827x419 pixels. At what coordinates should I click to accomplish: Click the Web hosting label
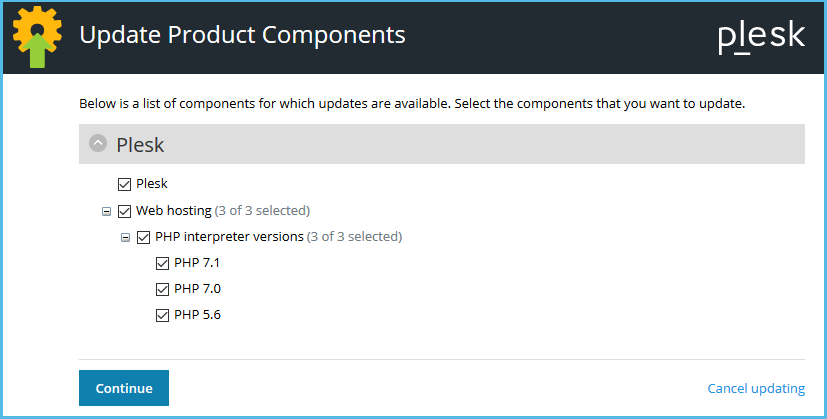point(174,211)
